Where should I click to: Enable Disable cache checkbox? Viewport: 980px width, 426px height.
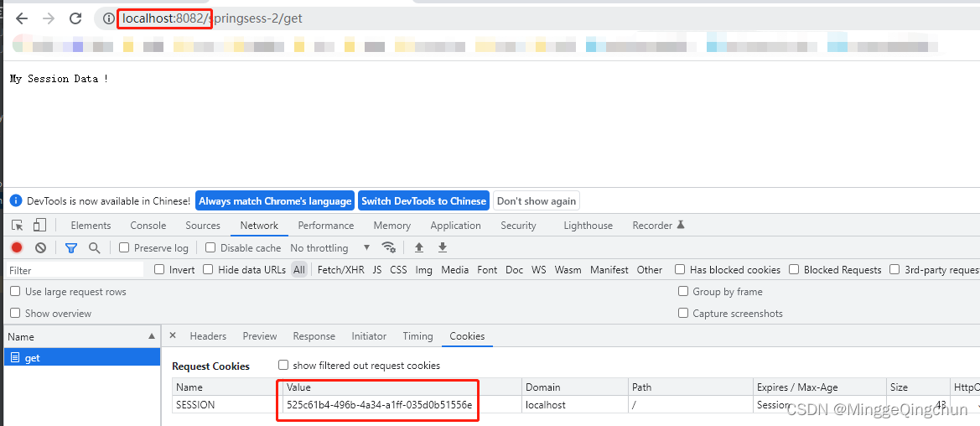(x=210, y=247)
